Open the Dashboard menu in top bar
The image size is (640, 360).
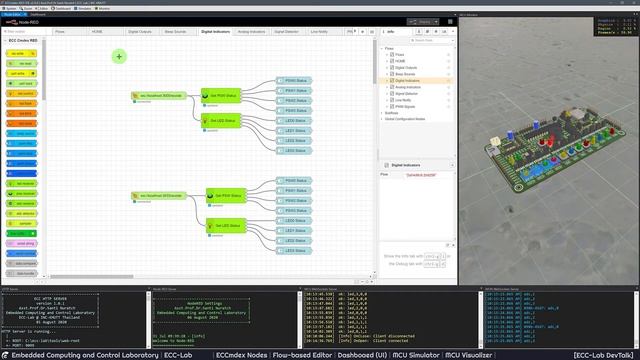coord(61,9)
